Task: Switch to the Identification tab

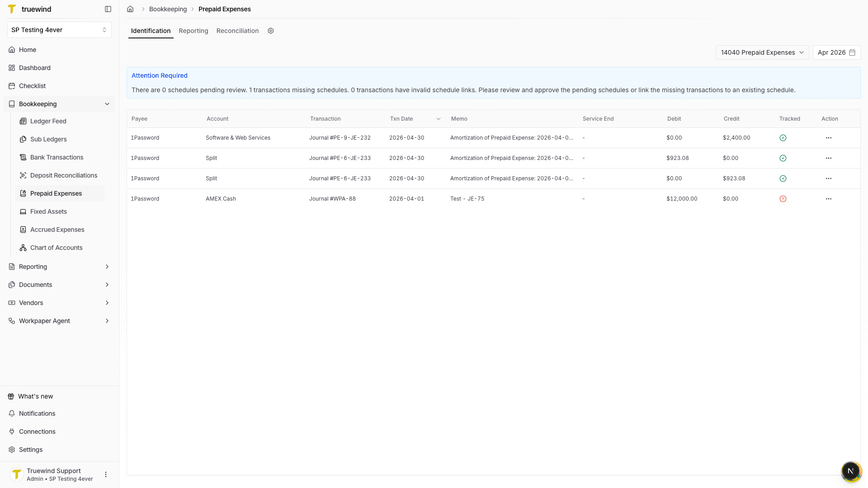Action: click(151, 31)
